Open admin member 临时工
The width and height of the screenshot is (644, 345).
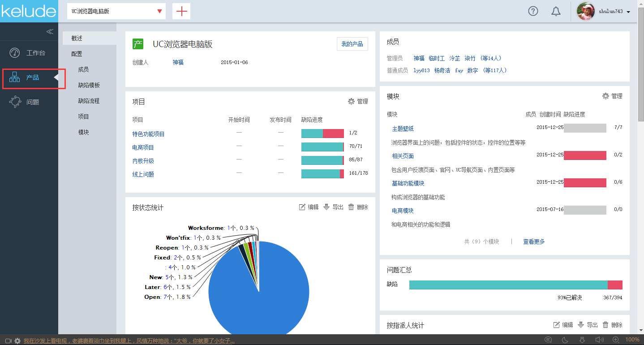437,58
